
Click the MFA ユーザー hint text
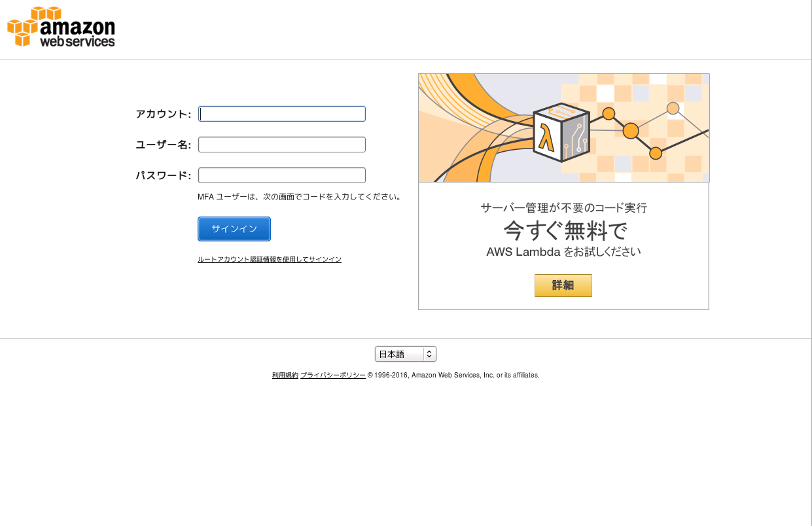[x=299, y=196]
